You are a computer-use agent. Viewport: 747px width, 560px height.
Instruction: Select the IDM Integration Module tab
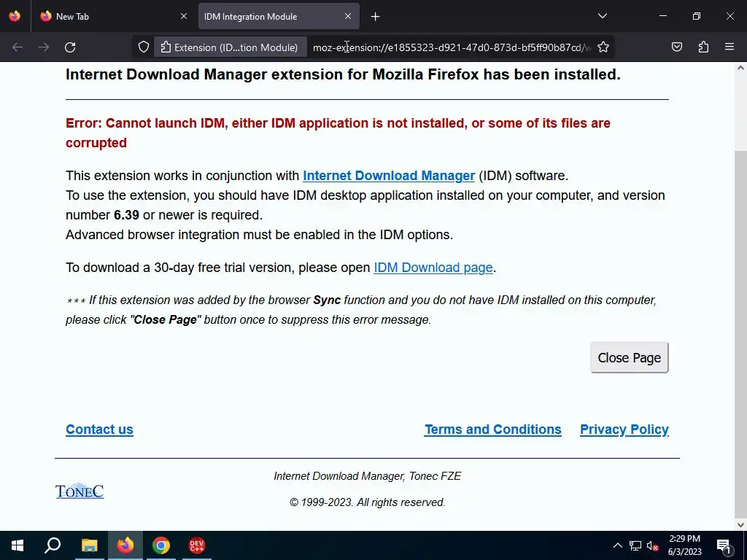tap(279, 16)
